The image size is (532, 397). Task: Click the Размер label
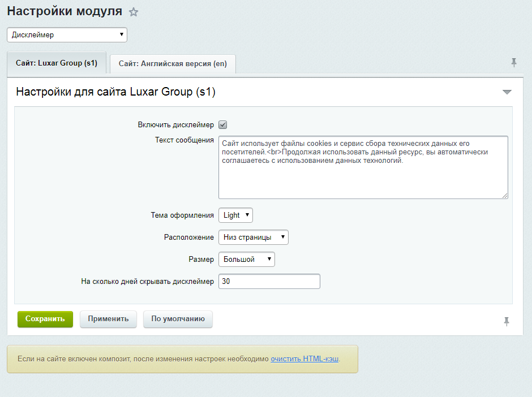[201, 260]
